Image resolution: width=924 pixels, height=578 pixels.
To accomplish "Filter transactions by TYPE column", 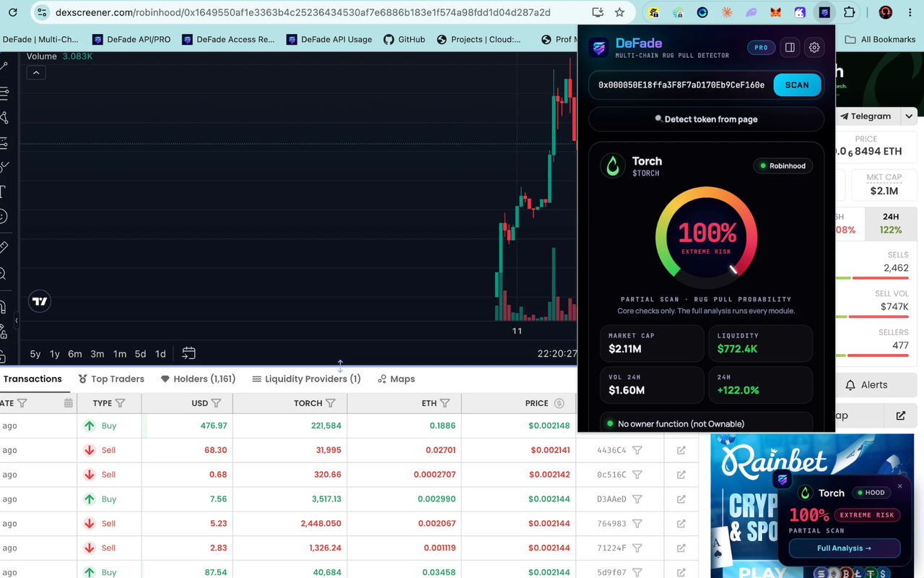I will (x=120, y=403).
